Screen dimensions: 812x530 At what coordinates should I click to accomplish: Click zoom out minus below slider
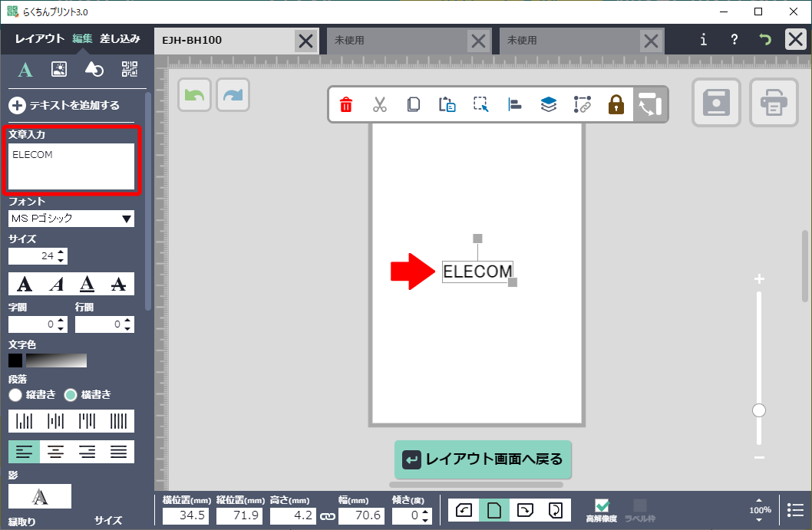coord(759,458)
